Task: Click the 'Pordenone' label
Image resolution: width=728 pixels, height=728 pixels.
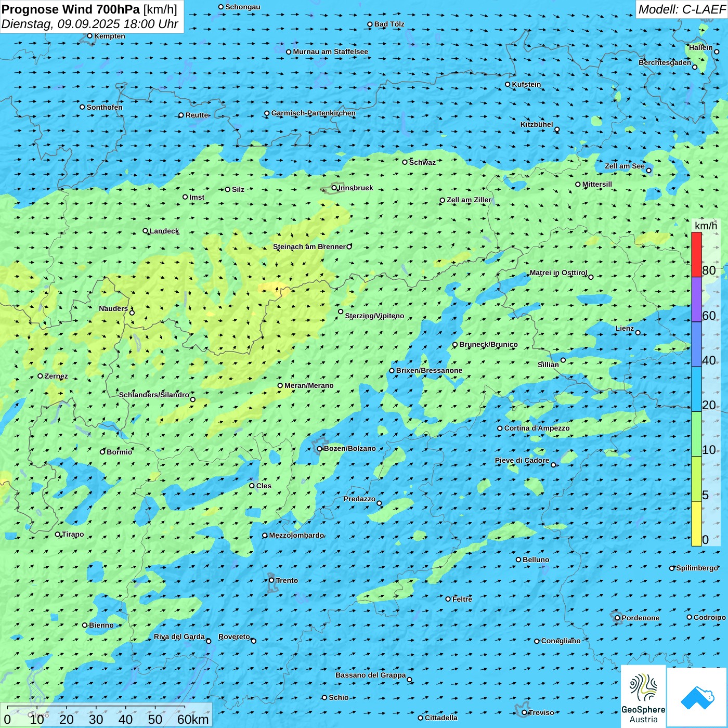Action: click(x=641, y=618)
